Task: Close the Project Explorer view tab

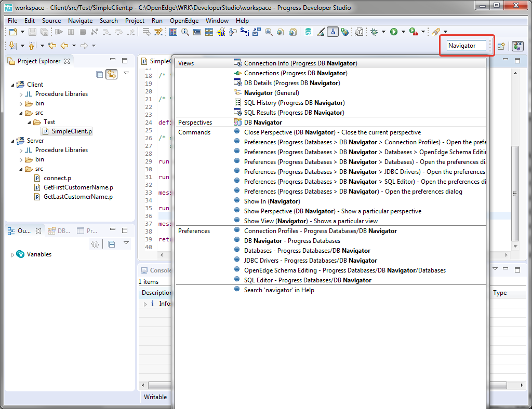Action: tap(67, 61)
